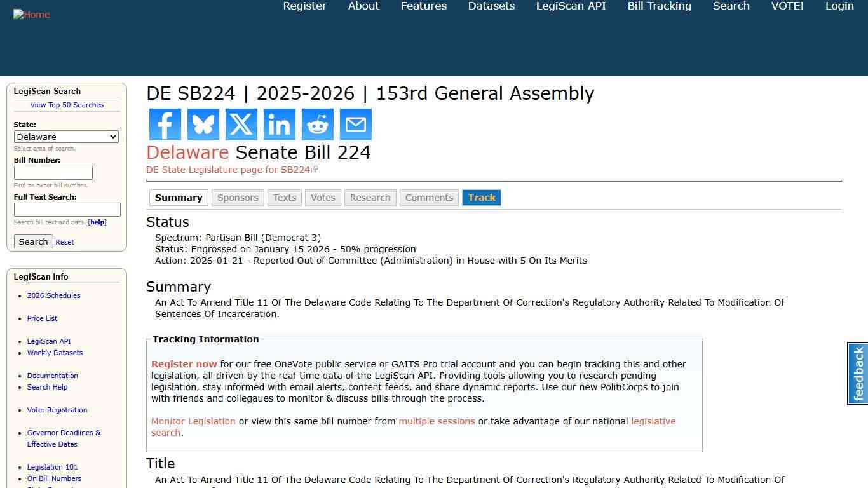
Task: Share the bill via Bluesky icon
Action: (x=203, y=125)
